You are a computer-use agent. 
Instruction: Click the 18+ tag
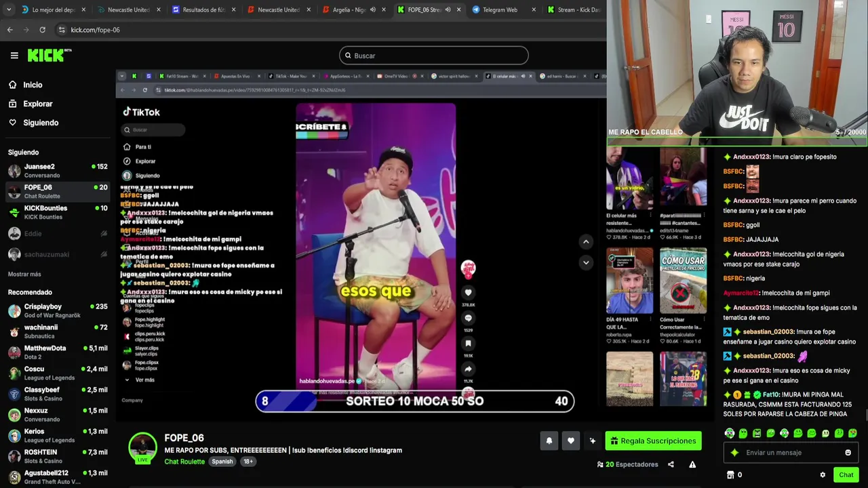[x=248, y=462]
